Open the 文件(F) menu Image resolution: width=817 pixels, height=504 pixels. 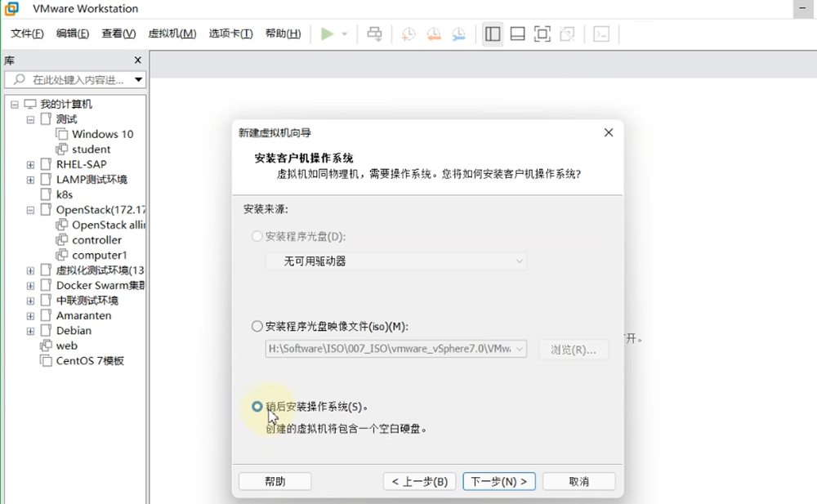pos(27,33)
